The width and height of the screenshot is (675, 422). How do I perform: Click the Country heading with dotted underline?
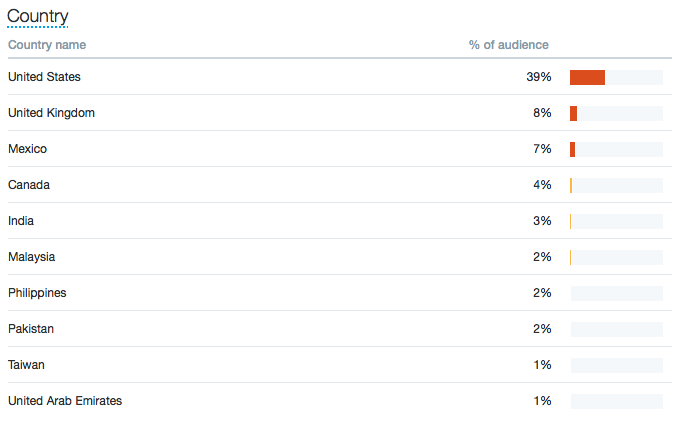click(37, 17)
